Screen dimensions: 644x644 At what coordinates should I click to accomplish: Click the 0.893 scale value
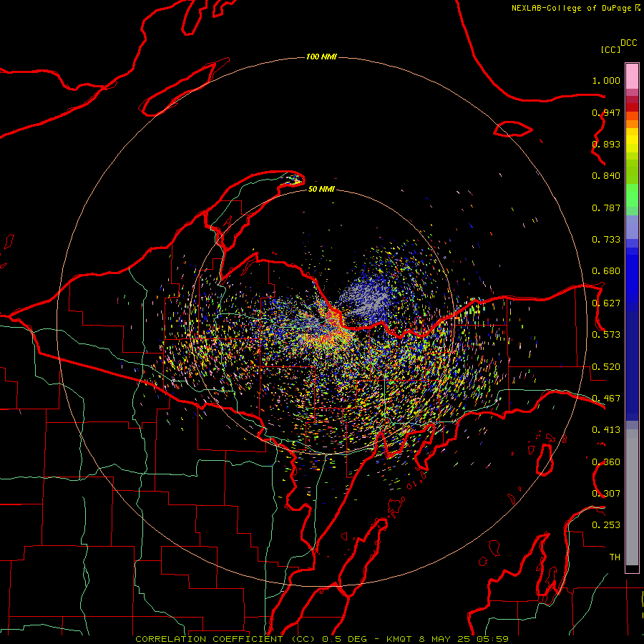[606, 144]
